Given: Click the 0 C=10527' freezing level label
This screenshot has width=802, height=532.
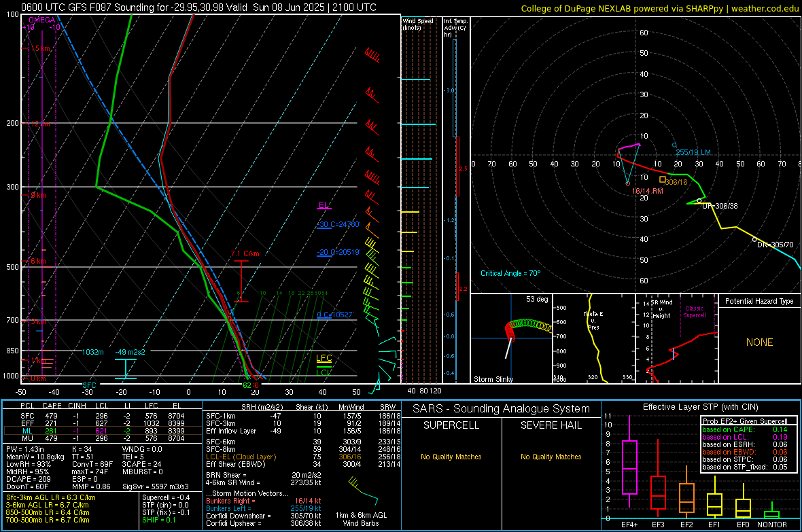Looking at the screenshot, I should (335, 315).
